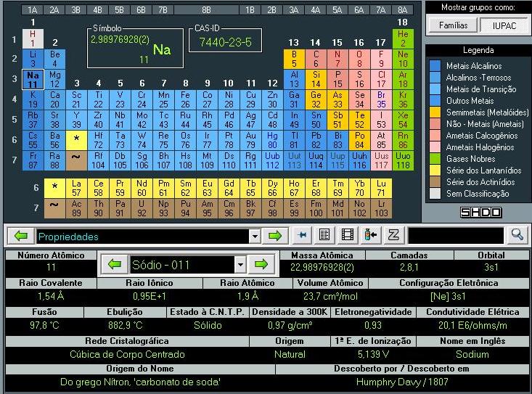
Task: Select the 3A group header
Action: coord(294,10)
